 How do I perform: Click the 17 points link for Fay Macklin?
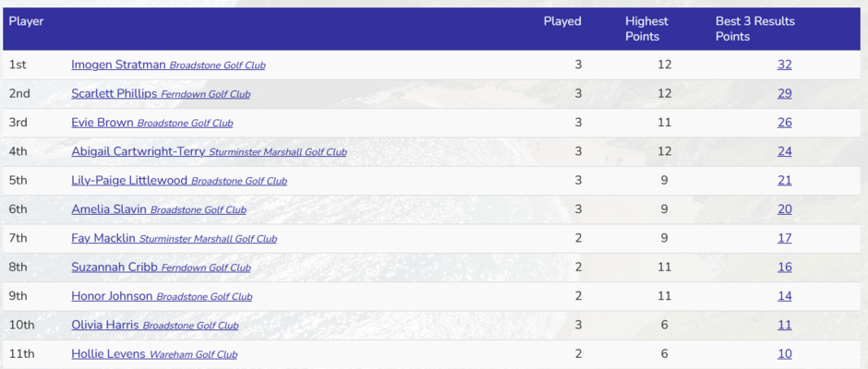click(x=784, y=238)
